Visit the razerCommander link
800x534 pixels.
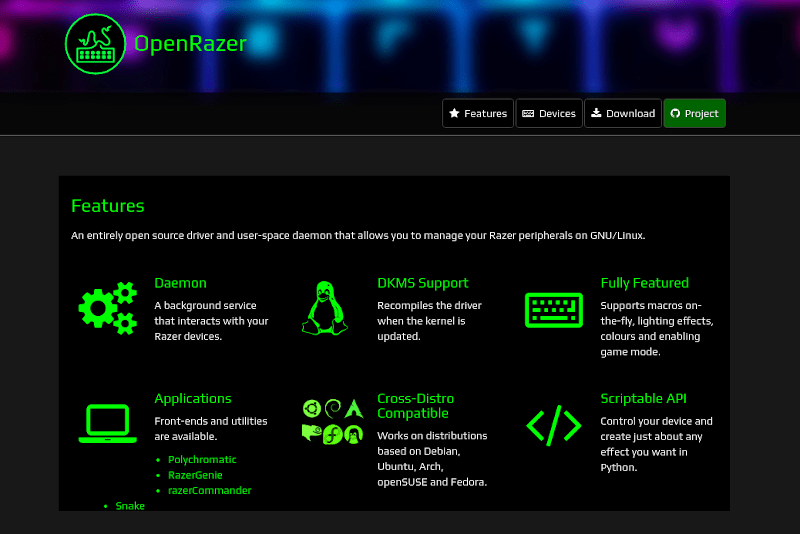click(209, 491)
